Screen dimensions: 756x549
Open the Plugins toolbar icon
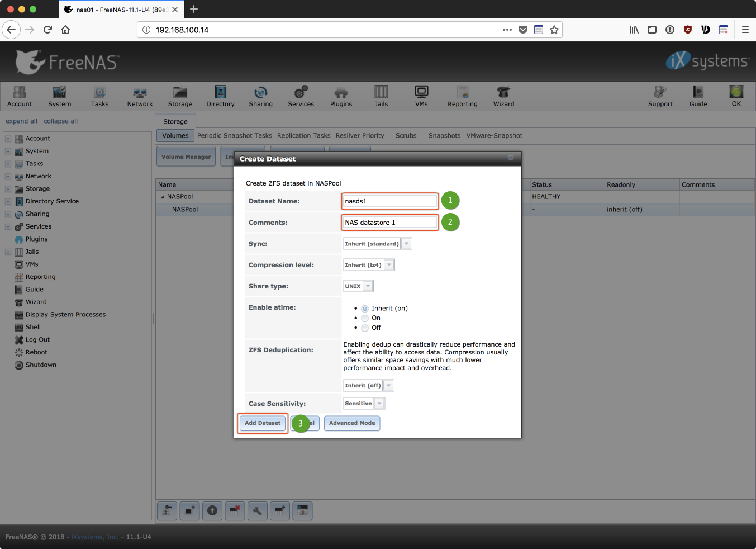pyautogui.click(x=341, y=96)
